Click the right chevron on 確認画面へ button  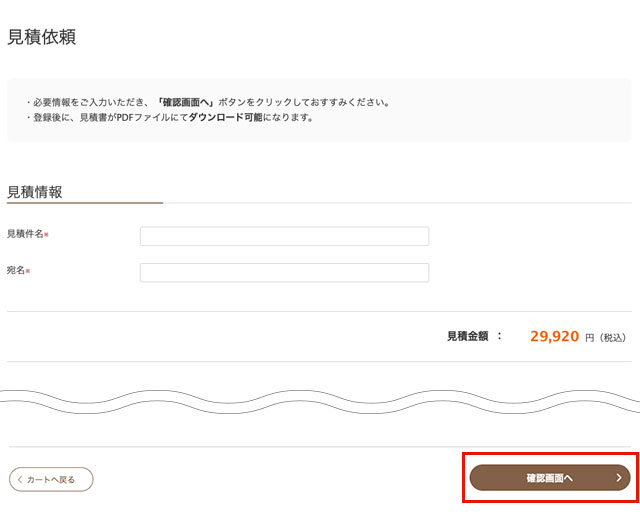point(619,479)
